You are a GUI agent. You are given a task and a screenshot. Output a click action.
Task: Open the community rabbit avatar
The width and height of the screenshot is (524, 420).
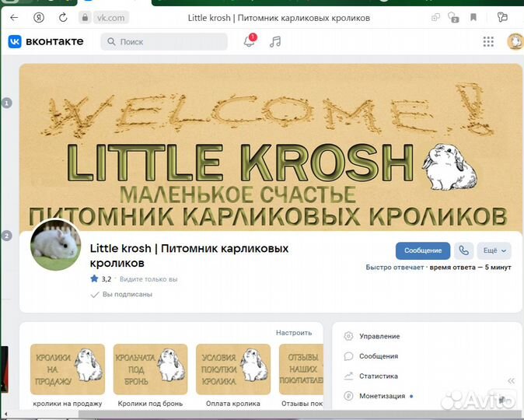pyautogui.click(x=55, y=246)
